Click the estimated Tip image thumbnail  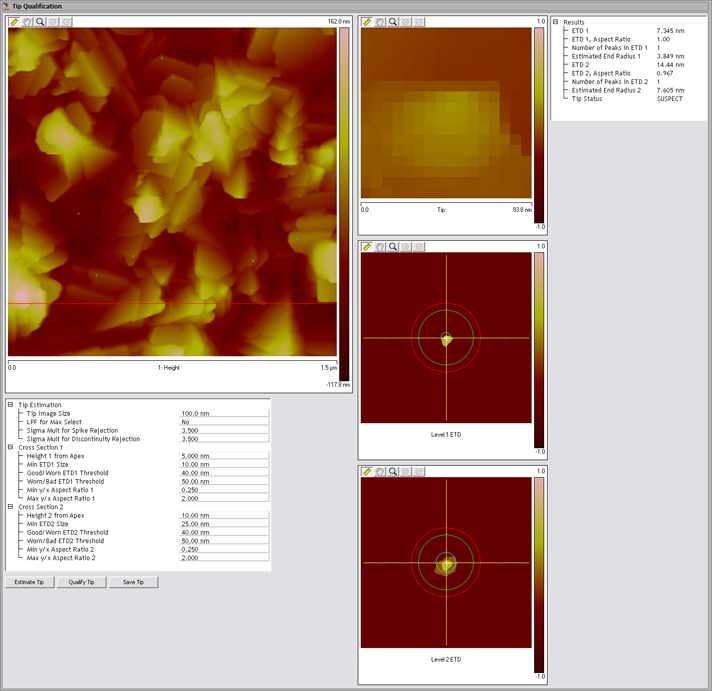pos(446,113)
